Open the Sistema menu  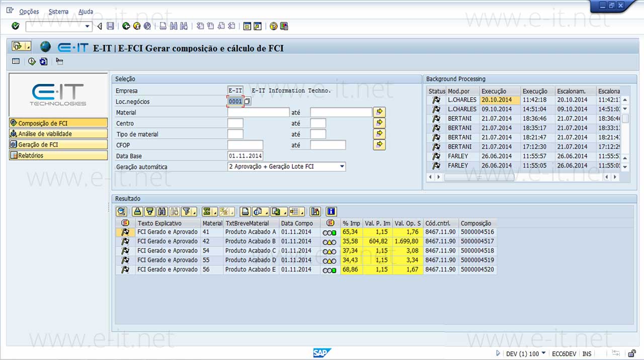[x=59, y=12]
